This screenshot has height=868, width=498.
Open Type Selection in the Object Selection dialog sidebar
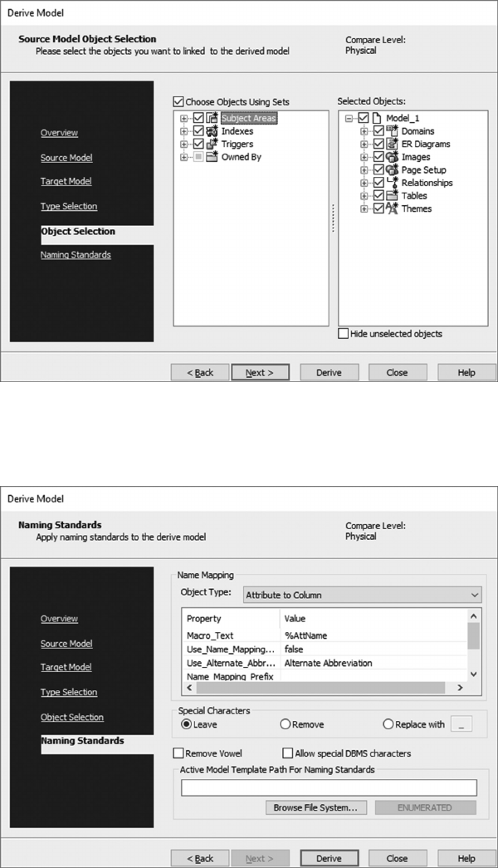point(69,206)
